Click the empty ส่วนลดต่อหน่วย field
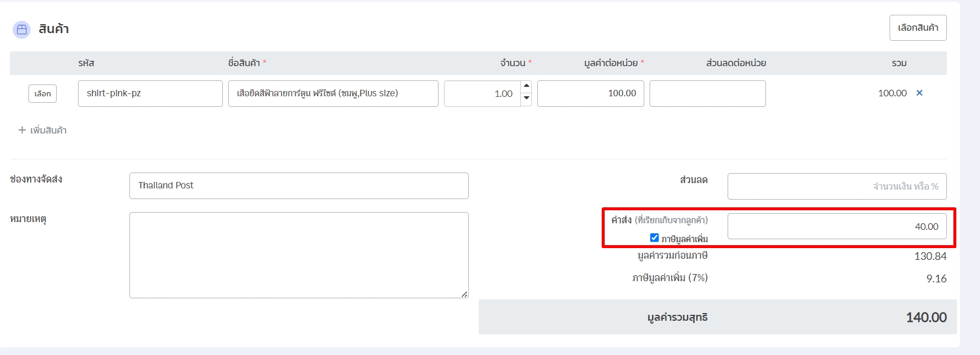This screenshot has width=980, height=355. click(707, 93)
